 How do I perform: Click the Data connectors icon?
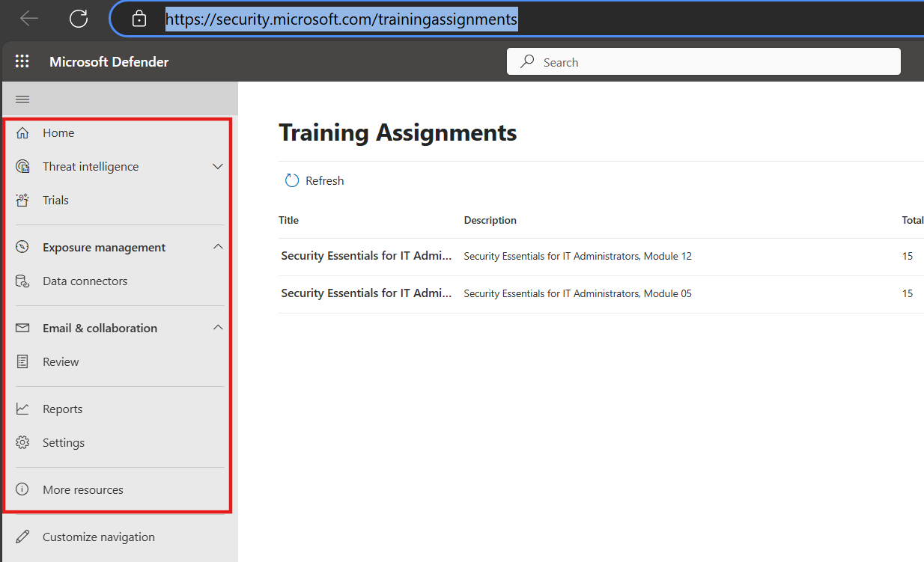pos(22,281)
